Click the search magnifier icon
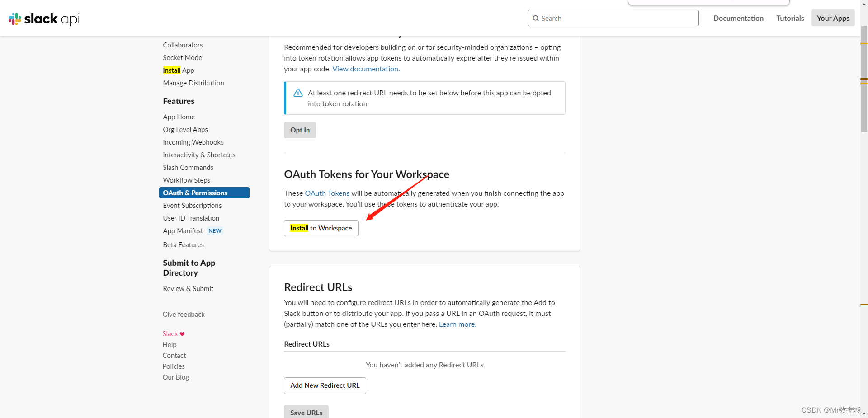The image size is (868, 418). (536, 19)
